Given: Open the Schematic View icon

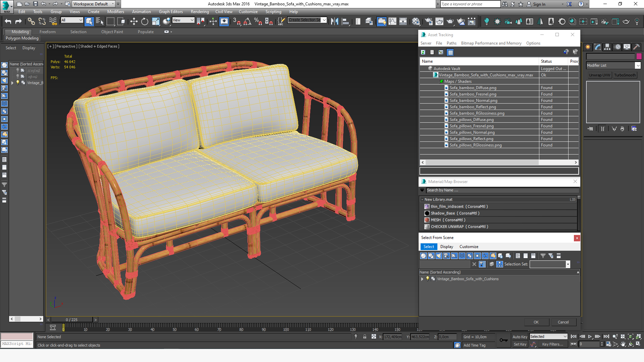Looking at the screenshot, I should tap(403, 21).
